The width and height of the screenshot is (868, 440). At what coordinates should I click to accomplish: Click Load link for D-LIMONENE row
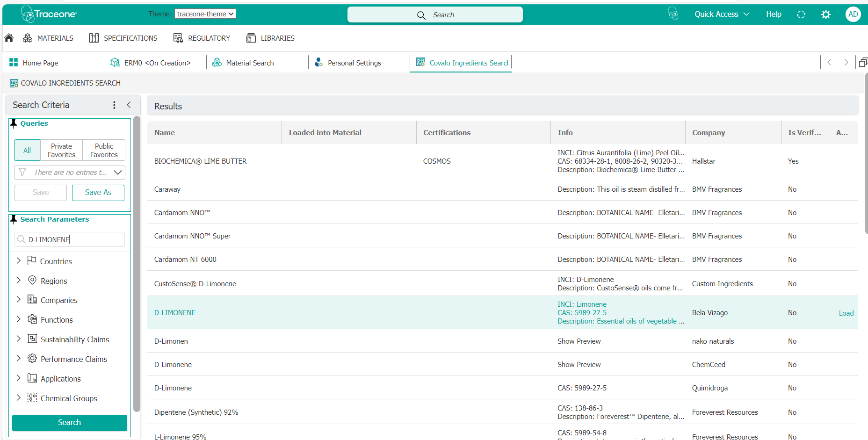pyautogui.click(x=846, y=313)
